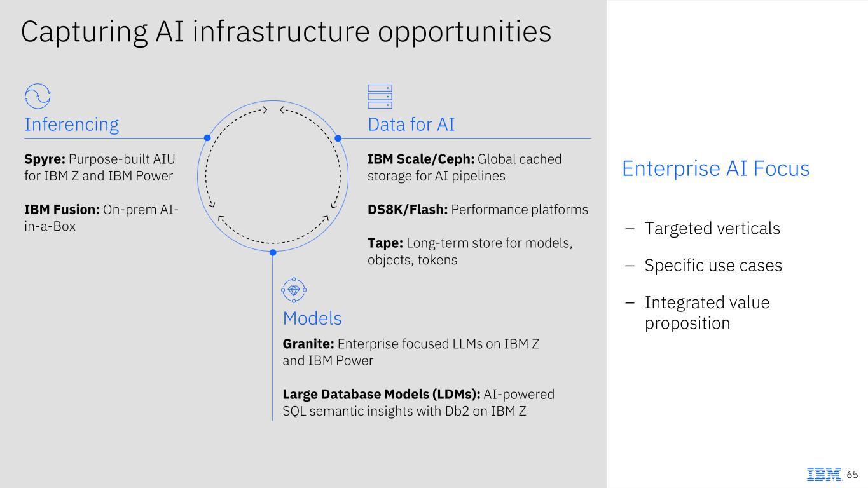The image size is (868, 488).
Task: Click the slide title text
Action: click(286, 32)
